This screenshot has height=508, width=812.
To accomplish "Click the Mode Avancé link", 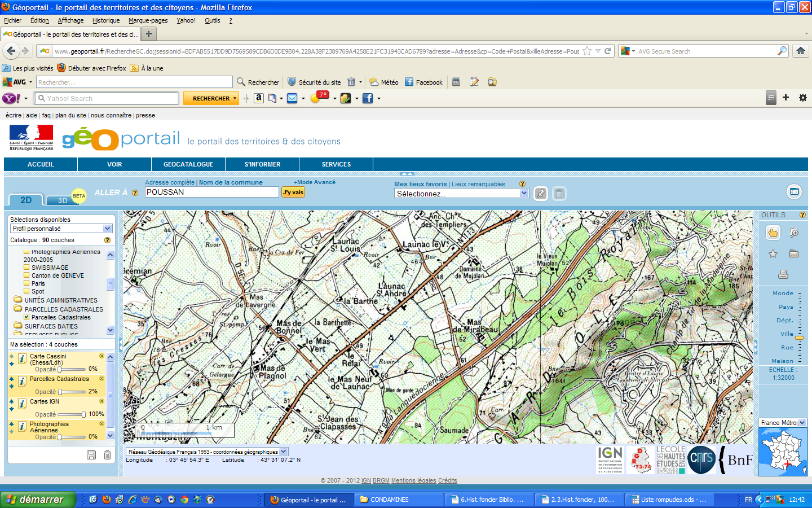I will [x=315, y=182].
